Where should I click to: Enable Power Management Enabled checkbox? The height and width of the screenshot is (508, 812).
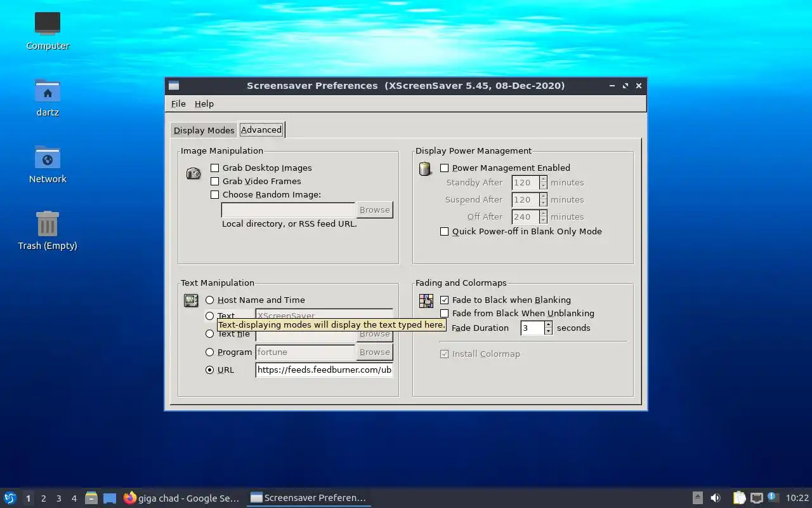coord(444,168)
